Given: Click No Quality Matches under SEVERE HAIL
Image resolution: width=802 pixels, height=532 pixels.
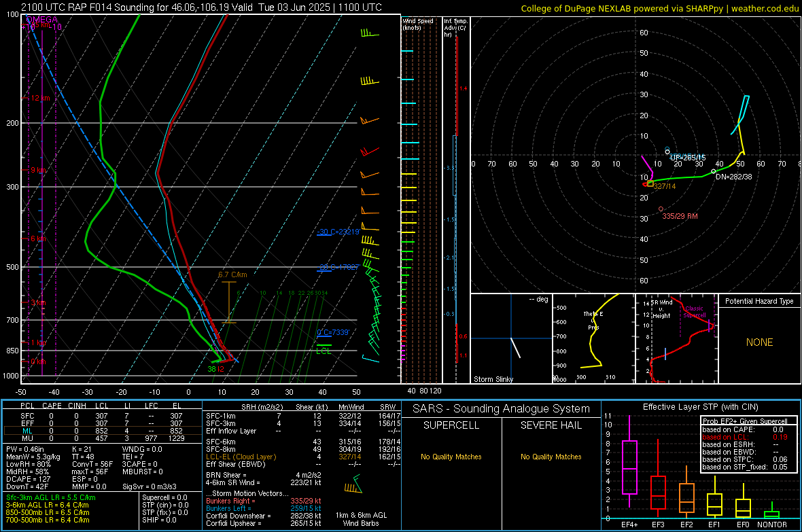Looking at the screenshot, I should [x=551, y=457].
